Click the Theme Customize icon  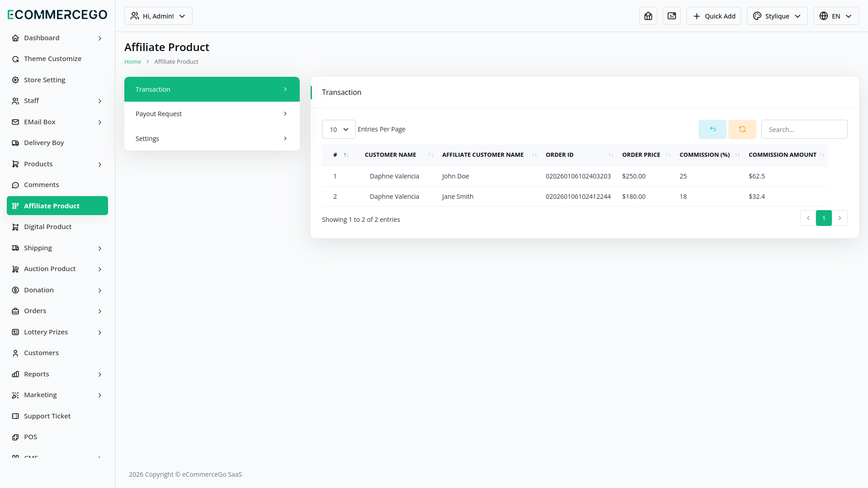(x=15, y=59)
